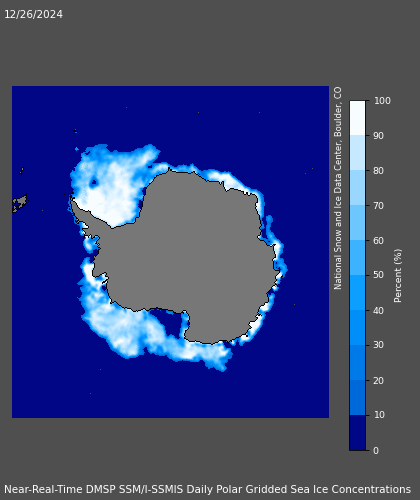Screen dimensions: 420x500
Task: Click the 70–80 percent colorbar segment
Action: pos(357,187)
